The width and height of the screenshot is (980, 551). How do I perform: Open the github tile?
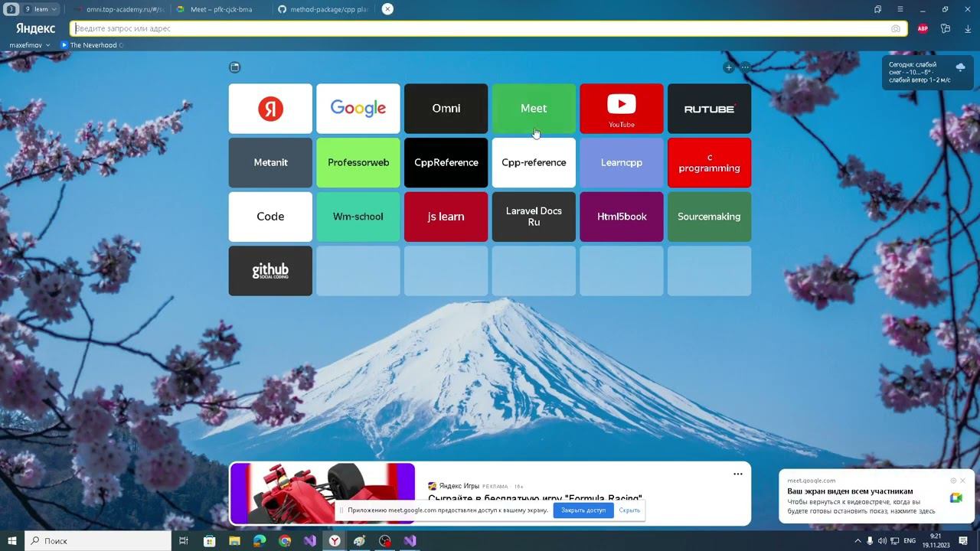tap(270, 271)
